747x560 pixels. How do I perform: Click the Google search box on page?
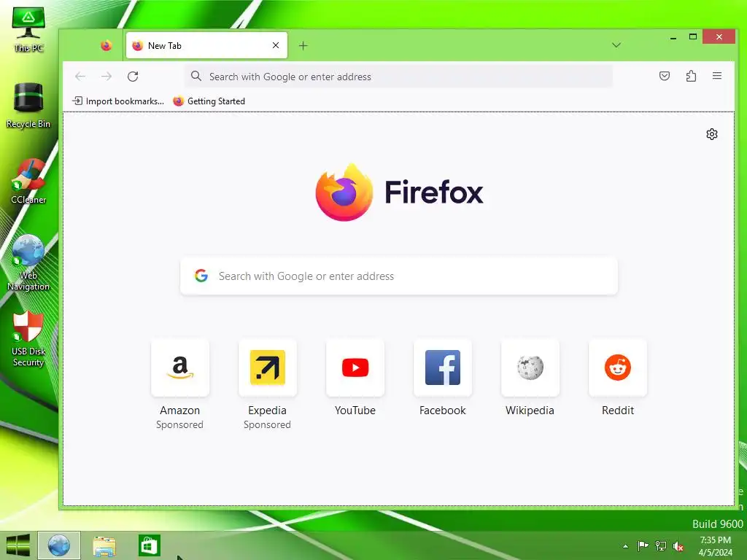pyautogui.click(x=399, y=276)
